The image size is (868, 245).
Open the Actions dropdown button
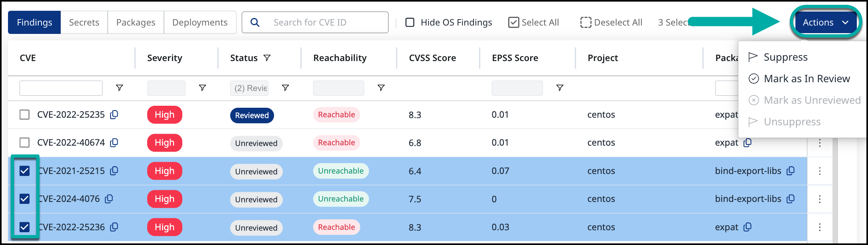point(825,22)
